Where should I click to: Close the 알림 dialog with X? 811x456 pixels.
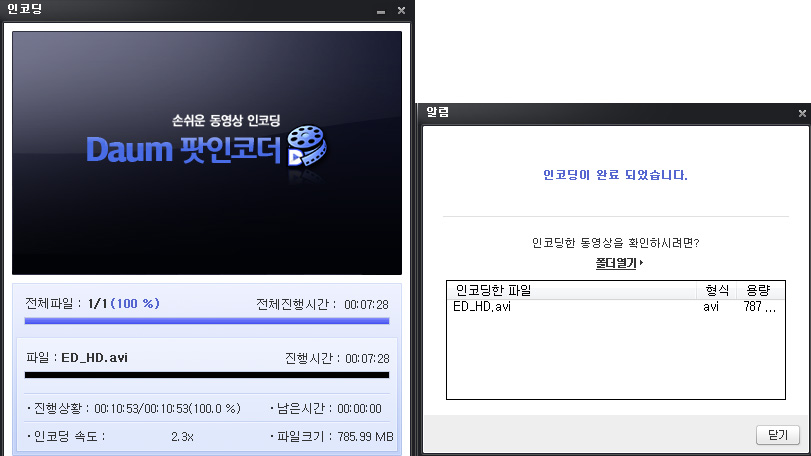coord(802,113)
